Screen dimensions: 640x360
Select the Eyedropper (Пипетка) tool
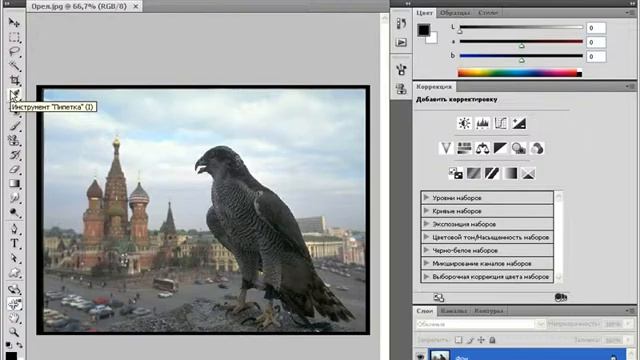[14, 95]
